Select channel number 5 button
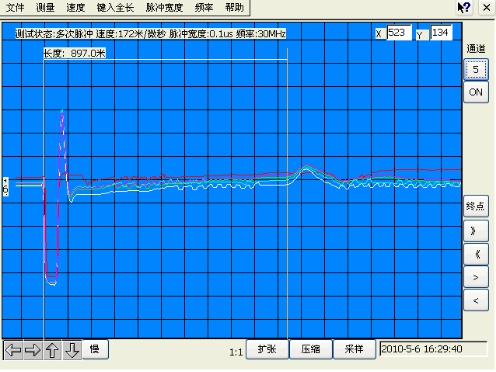Viewport: 496px width, 372px height. click(x=476, y=69)
